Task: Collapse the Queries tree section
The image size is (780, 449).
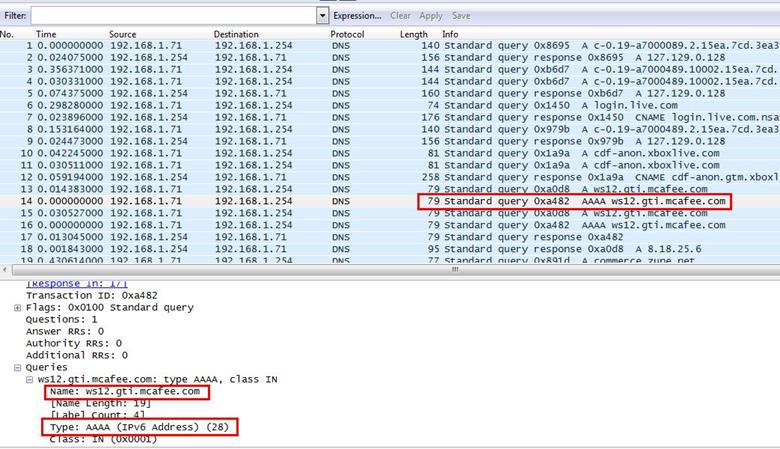Action: pos(17,367)
